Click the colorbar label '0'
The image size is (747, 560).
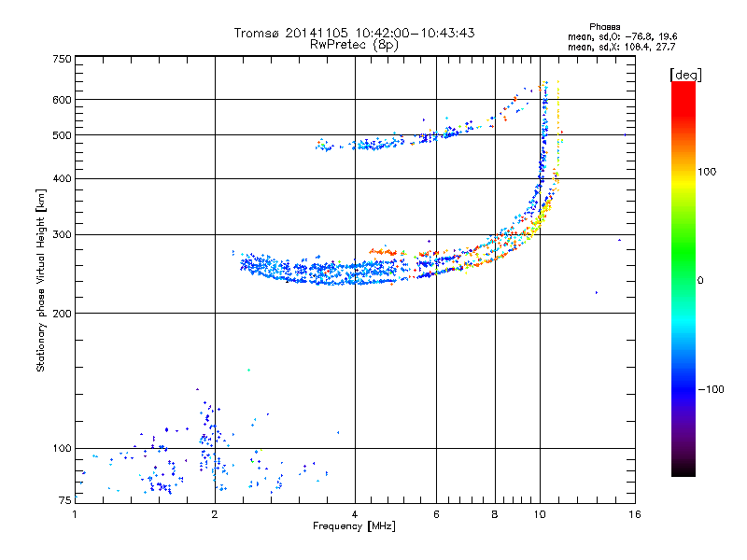[x=700, y=280]
